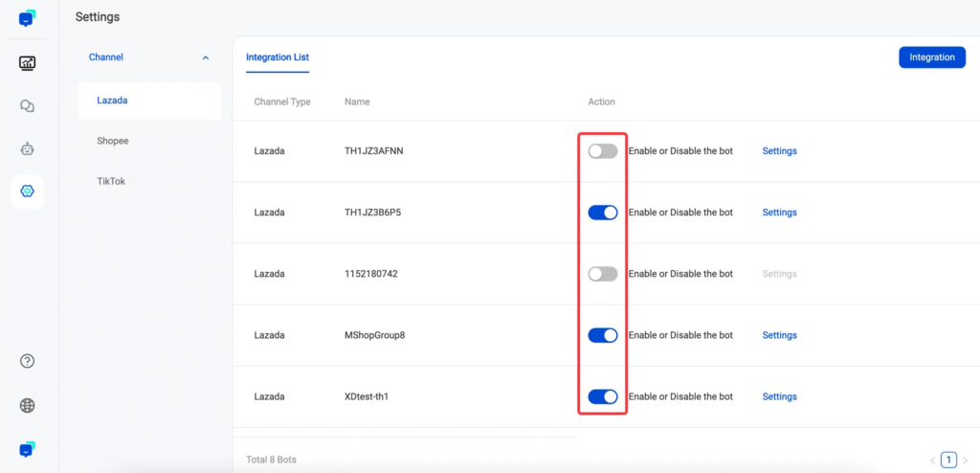This screenshot has height=473, width=980.
Task: Click the Settings page title
Action: [x=98, y=17]
